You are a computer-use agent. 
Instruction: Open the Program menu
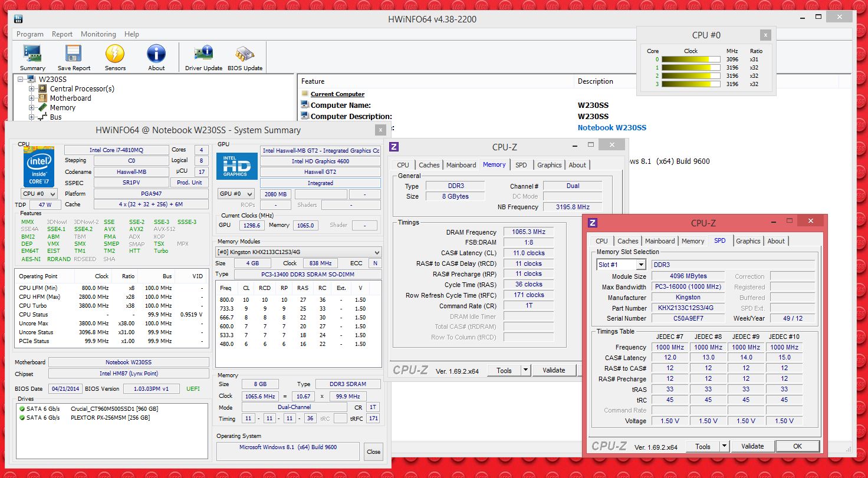pyautogui.click(x=30, y=34)
